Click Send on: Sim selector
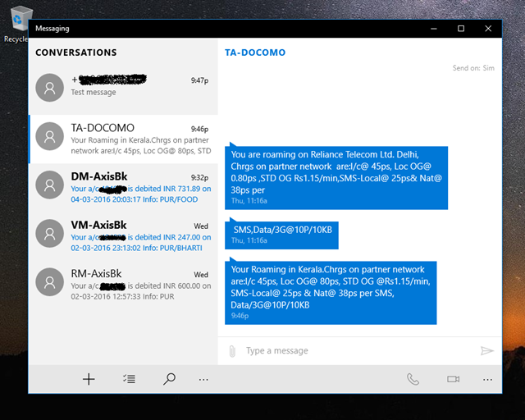Viewport: 525px width, 420px height. 473,68
